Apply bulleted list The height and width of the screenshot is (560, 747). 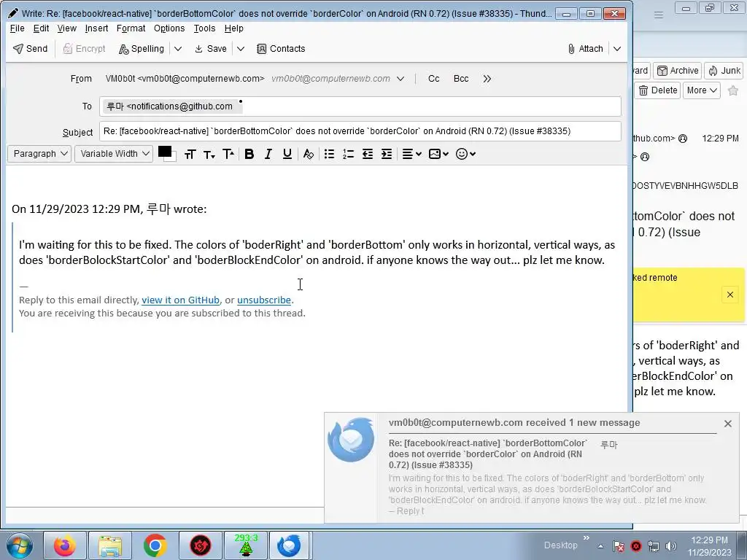click(329, 154)
